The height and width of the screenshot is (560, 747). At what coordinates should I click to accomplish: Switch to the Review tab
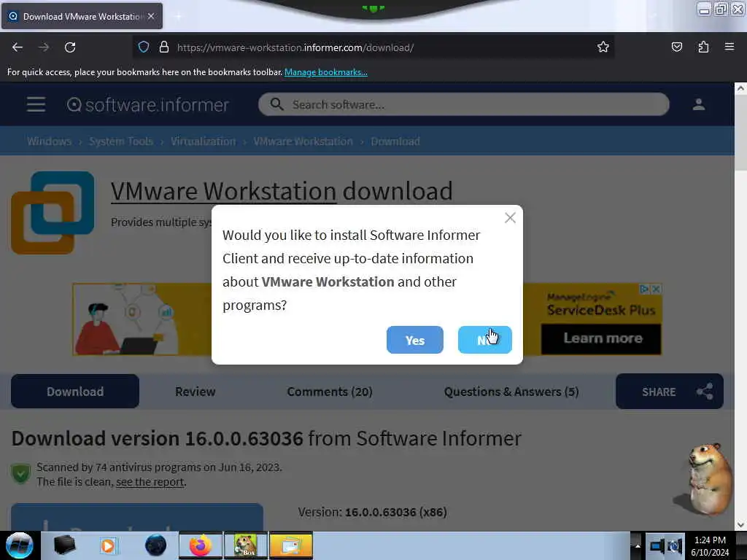point(196,392)
